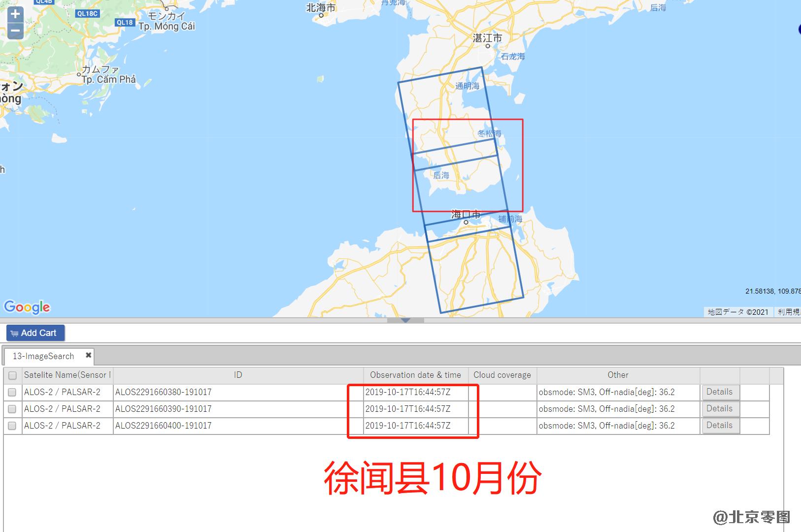Sort by the ID column header
This screenshot has width=801, height=532.
coord(238,375)
